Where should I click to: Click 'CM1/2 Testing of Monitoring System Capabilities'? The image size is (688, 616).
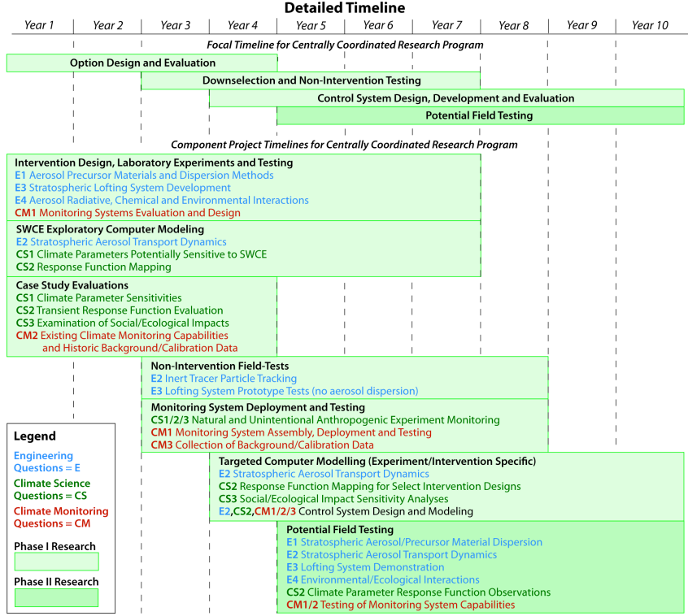pyautogui.click(x=401, y=605)
